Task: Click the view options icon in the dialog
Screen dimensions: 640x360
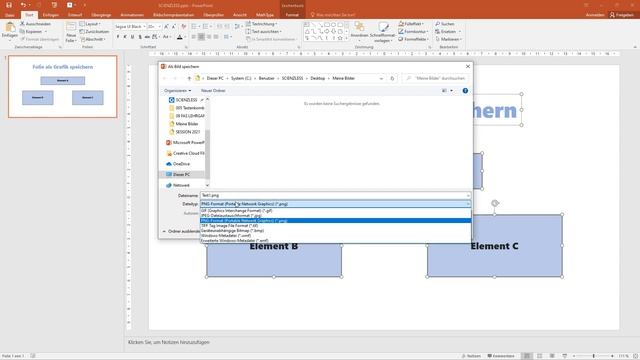Action: click(444, 91)
